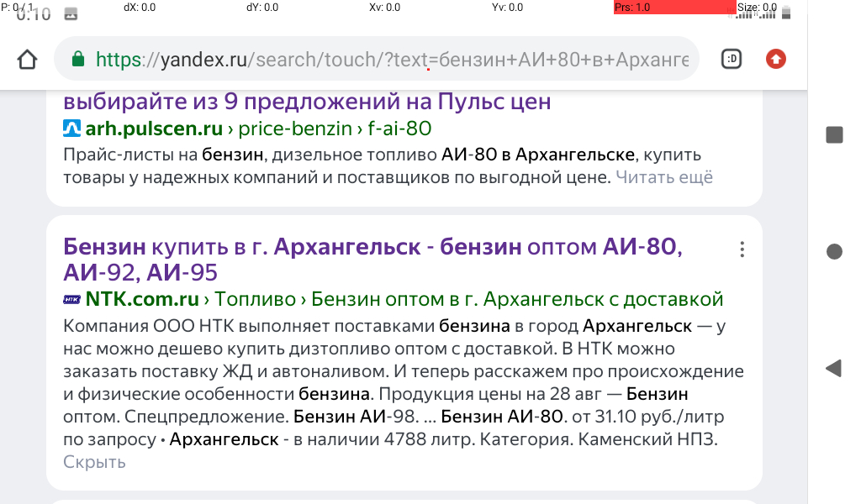Open the Топливо breadcrumb link
Image resolution: width=861 pixels, height=504 pixels.
coord(255,299)
